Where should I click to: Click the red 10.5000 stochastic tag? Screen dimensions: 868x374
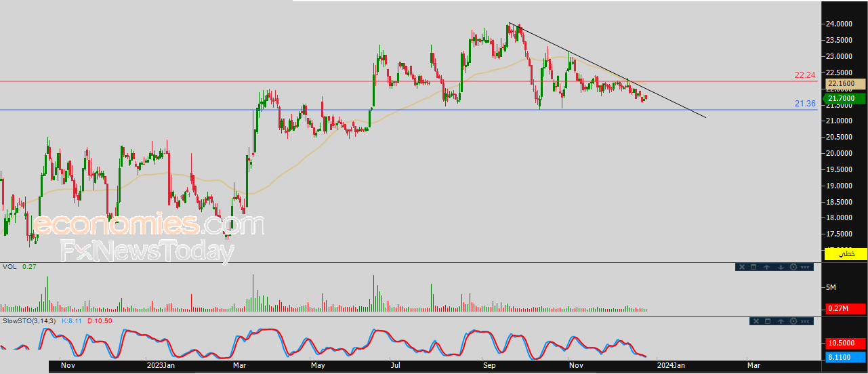[x=846, y=344]
